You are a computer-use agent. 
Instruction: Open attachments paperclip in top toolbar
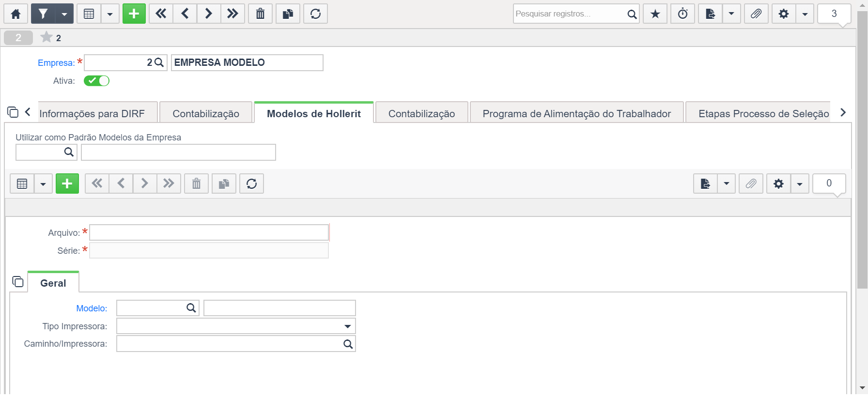756,14
